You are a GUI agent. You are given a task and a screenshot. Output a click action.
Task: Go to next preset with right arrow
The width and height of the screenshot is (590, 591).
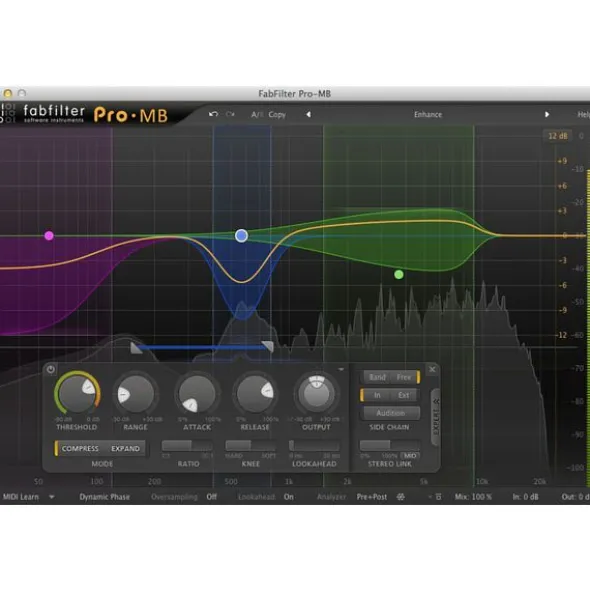tap(547, 114)
